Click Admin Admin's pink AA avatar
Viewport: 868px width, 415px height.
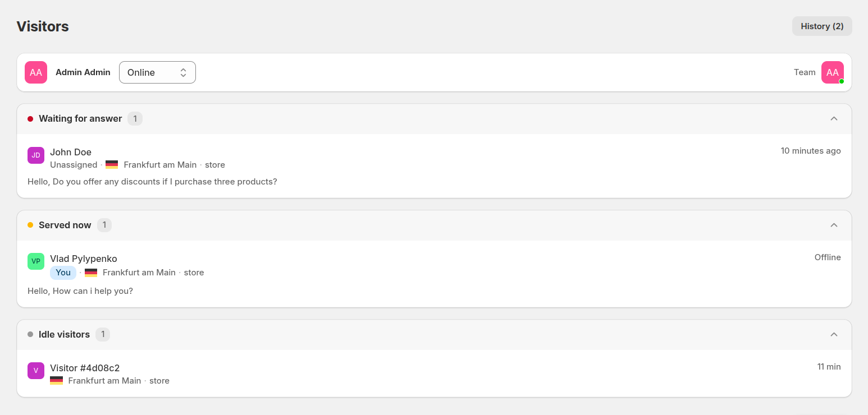36,72
